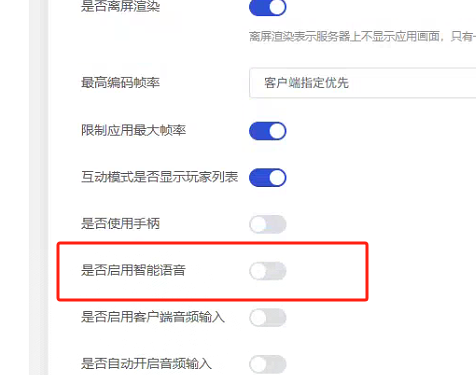Turn off 限制应用最大帧率 toggle
476x375 pixels.
[268, 131]
